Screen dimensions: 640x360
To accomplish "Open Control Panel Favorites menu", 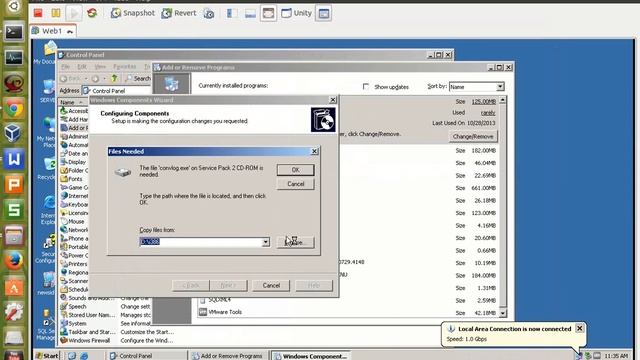I will 125,67.
